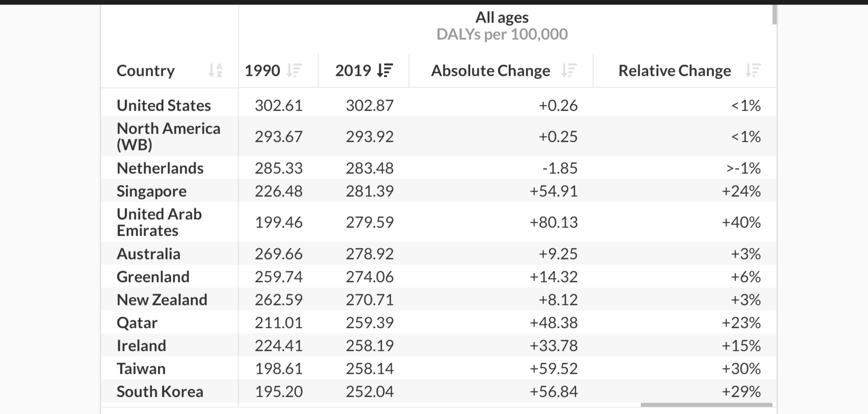The width and height of the screenshot is (868, 414).
Task: Sort by Relative Change icon
Action: point(753,71)
